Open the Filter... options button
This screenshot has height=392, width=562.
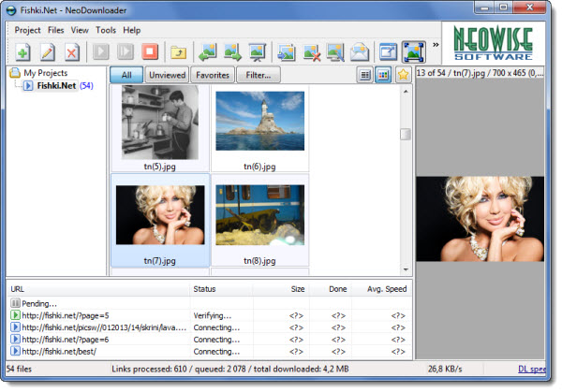click(259, 75)
